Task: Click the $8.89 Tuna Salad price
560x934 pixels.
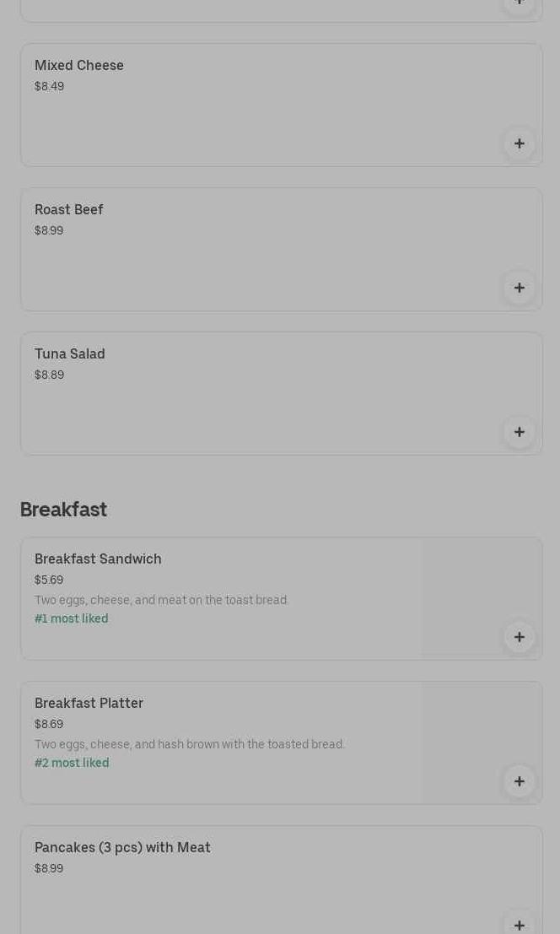Action: 49,375
